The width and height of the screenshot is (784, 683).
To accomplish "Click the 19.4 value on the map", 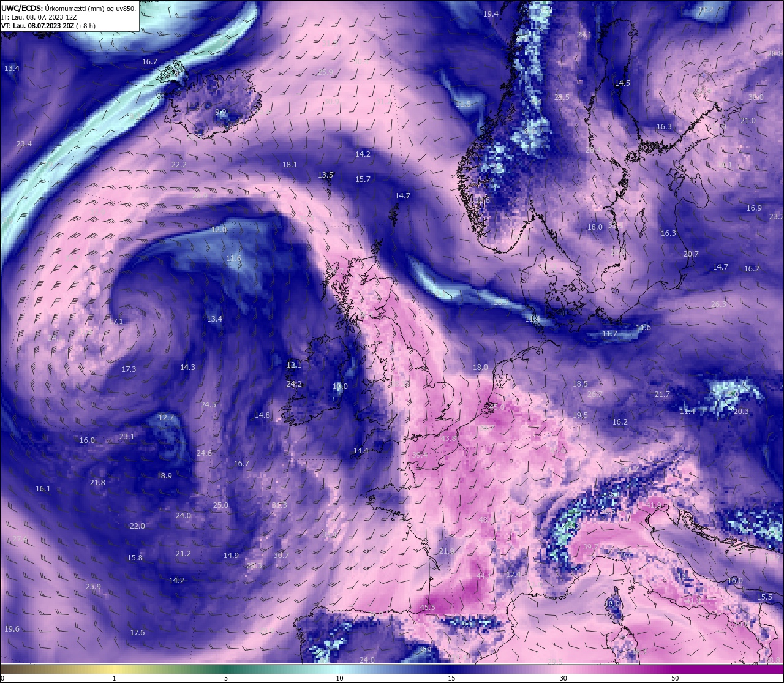I will (x=491, y=13).
